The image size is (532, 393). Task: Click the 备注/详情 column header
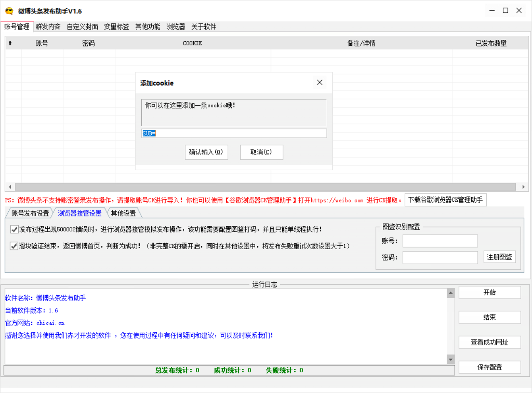click(362, 43)
